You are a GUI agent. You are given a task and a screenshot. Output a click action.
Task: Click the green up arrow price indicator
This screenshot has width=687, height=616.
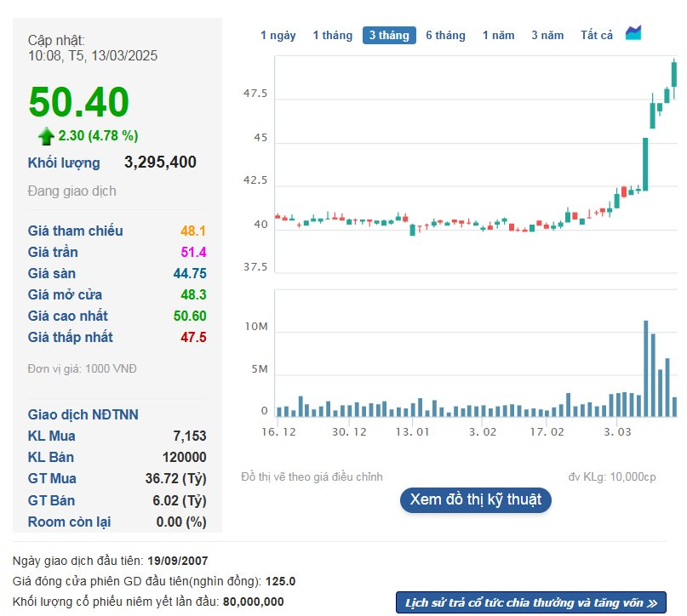tap(46, 135)
